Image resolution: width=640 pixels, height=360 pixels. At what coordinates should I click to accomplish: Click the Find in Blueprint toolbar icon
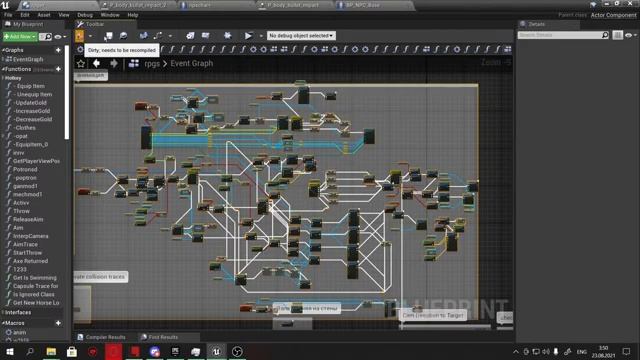(143, 36)
